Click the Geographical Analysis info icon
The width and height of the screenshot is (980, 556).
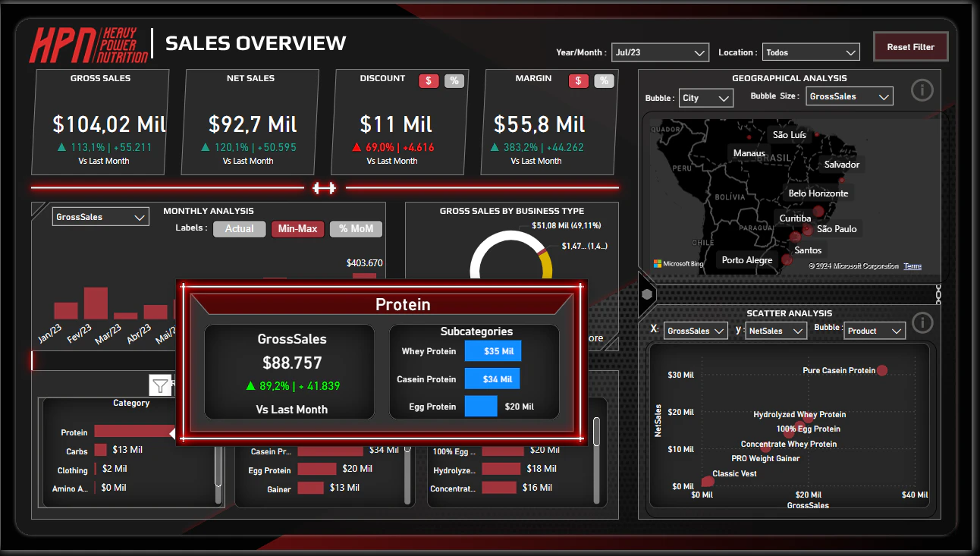[x=922, y=91]
